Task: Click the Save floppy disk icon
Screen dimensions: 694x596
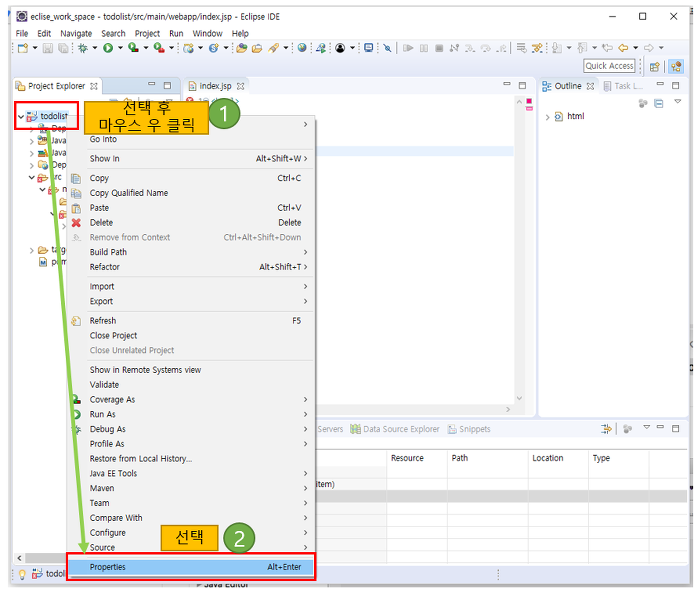Action: [47, 48]
